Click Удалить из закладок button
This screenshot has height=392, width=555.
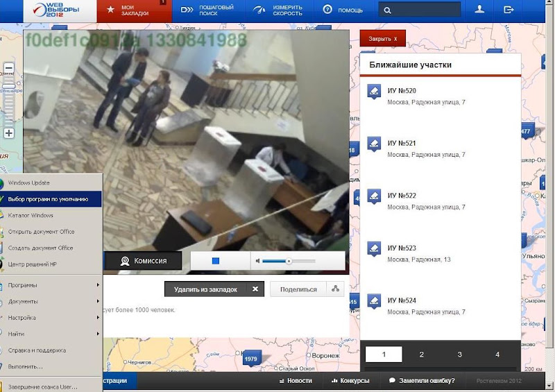214,289
